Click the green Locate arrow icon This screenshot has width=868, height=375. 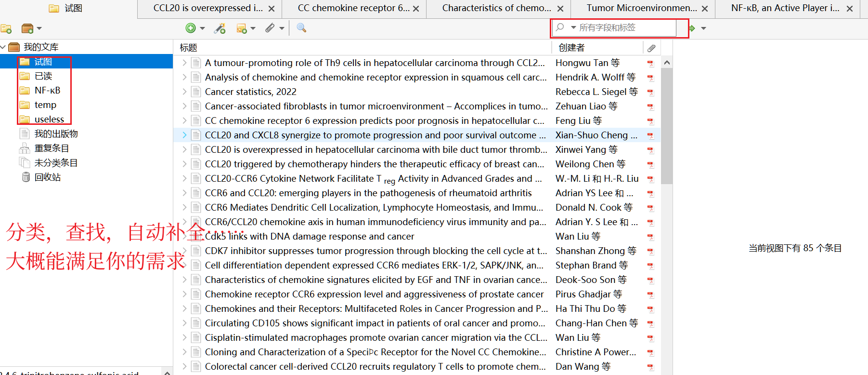[692, 28]
